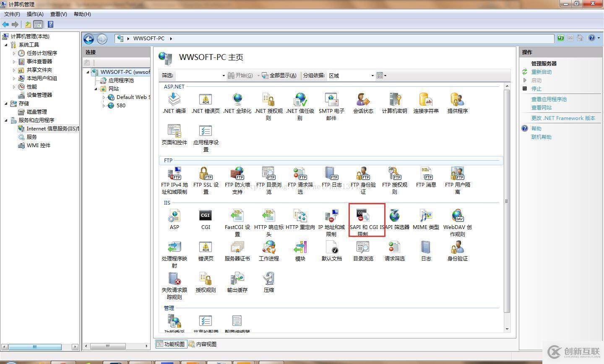
Task: Click 更改 .NET Framework 版本 link
Action: 563,118
